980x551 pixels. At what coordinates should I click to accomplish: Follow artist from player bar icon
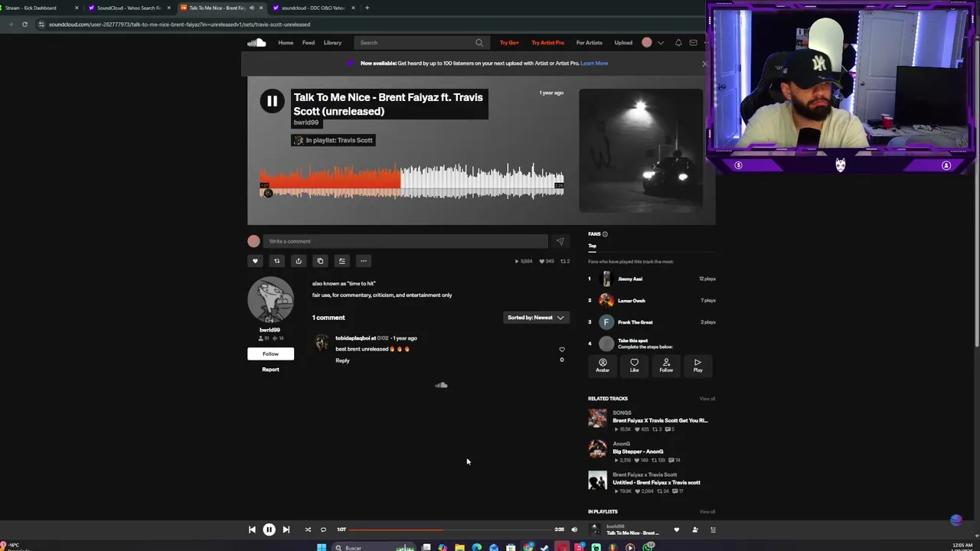tap(695, 530)
